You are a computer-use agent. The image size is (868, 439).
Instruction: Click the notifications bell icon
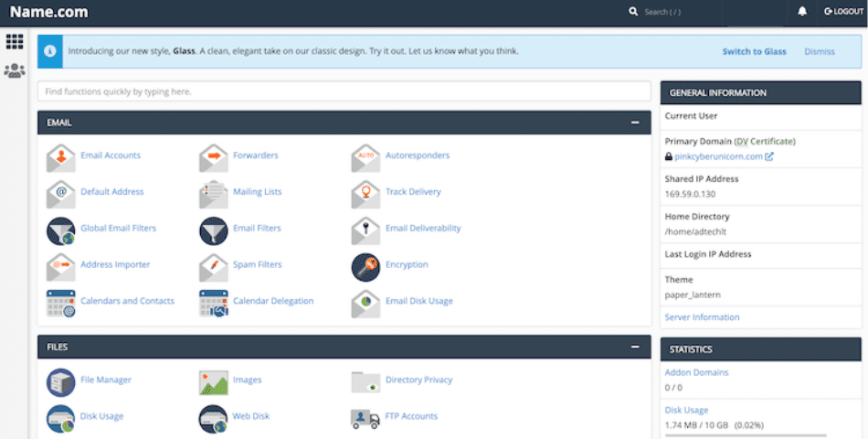(x=802, y=12)
